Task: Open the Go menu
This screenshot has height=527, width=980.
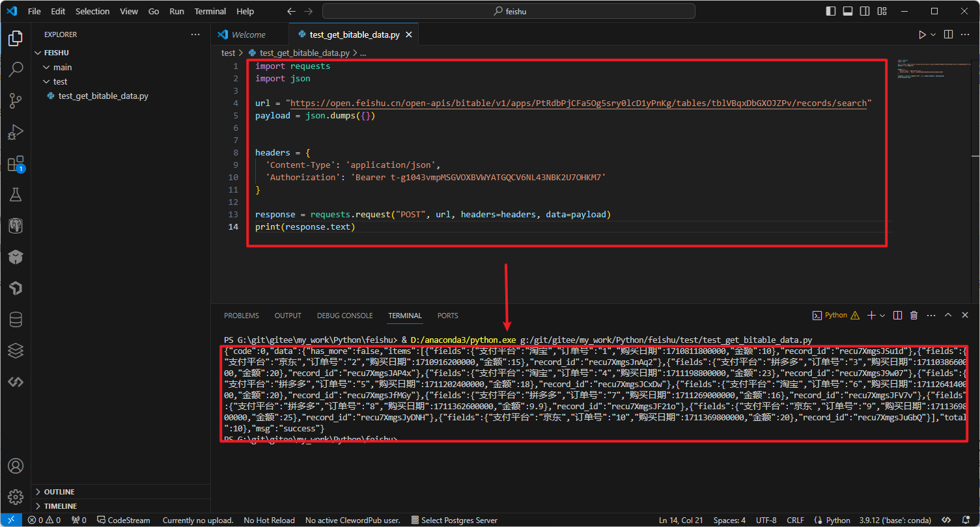Action: 154,11
